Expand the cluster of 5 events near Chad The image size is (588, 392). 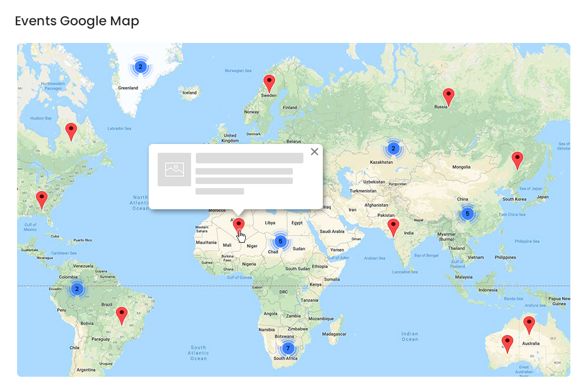[x=280, y=241]
